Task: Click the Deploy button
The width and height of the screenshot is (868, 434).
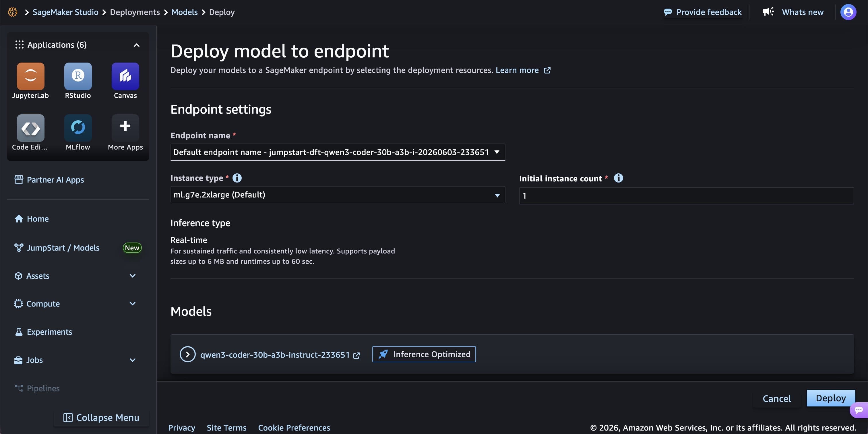Action: [x=831, y=398]
